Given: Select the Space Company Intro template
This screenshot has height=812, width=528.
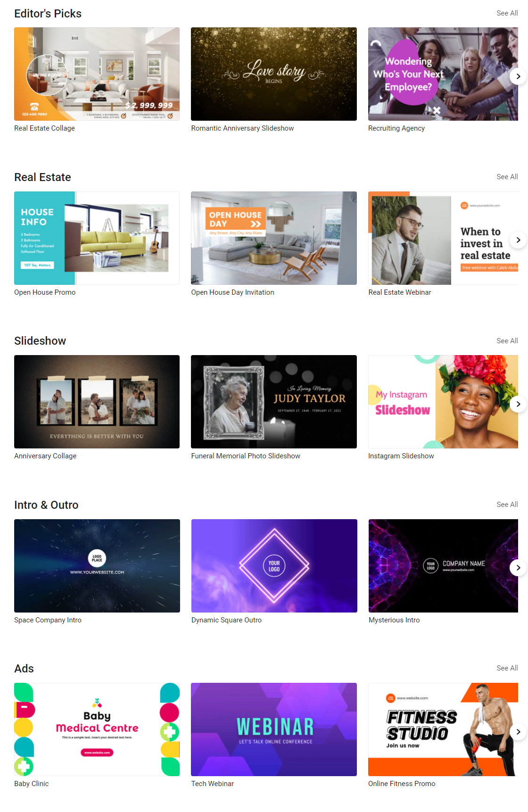Looking at the screenshot, I should click(97, 566).
